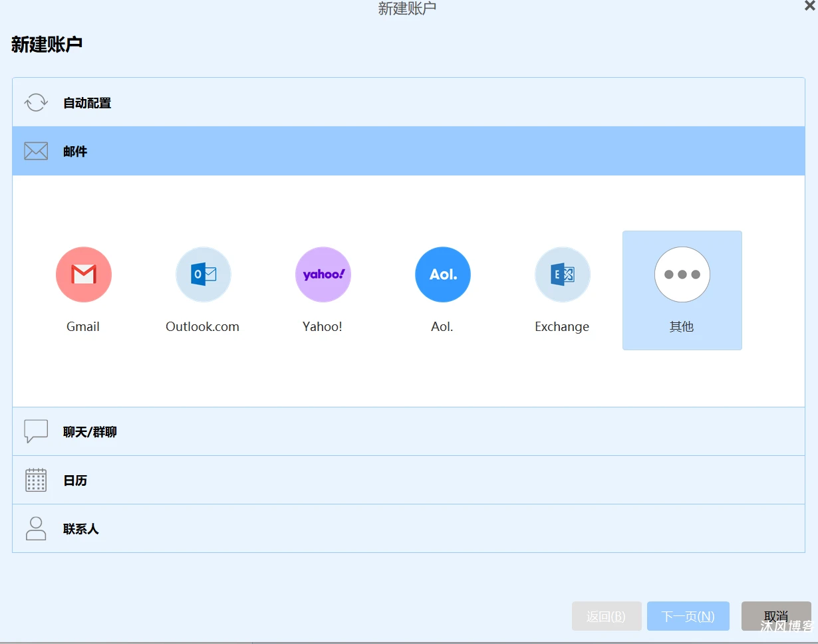Screen dimensions: 818x644
Task: Click the Aol. text label
Action: (442, 326)
